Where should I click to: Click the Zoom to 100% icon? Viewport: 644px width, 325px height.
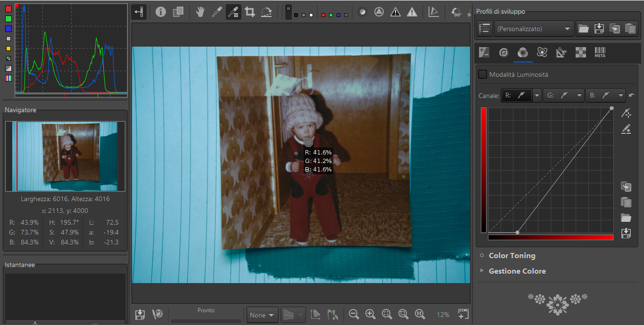(420, 315)
